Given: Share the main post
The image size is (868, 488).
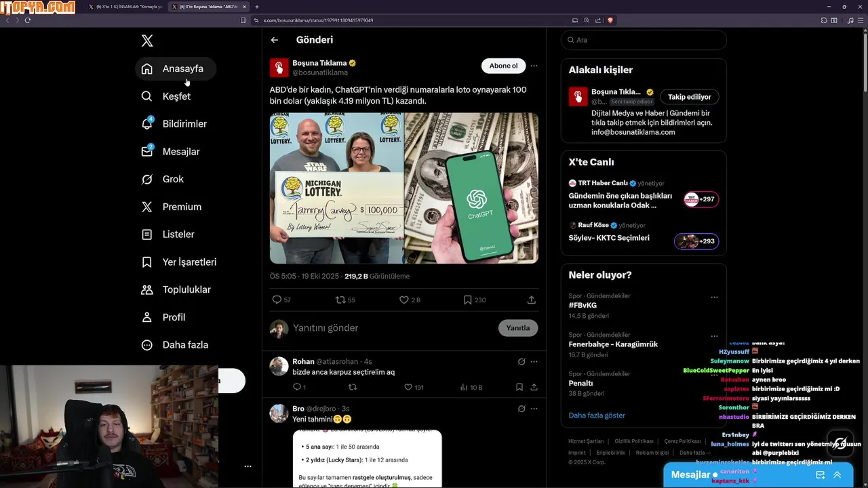Looking at the screenshot, I should 532,300.
